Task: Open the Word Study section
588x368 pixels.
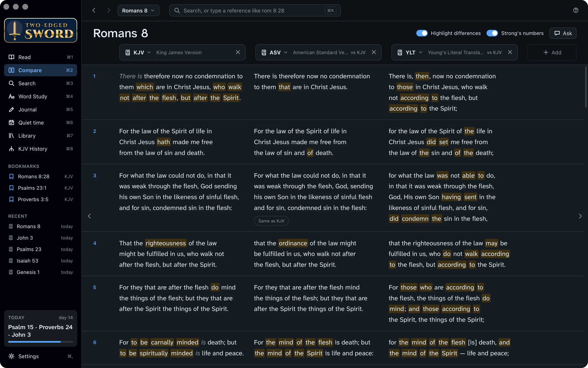Action: [41, 96]
